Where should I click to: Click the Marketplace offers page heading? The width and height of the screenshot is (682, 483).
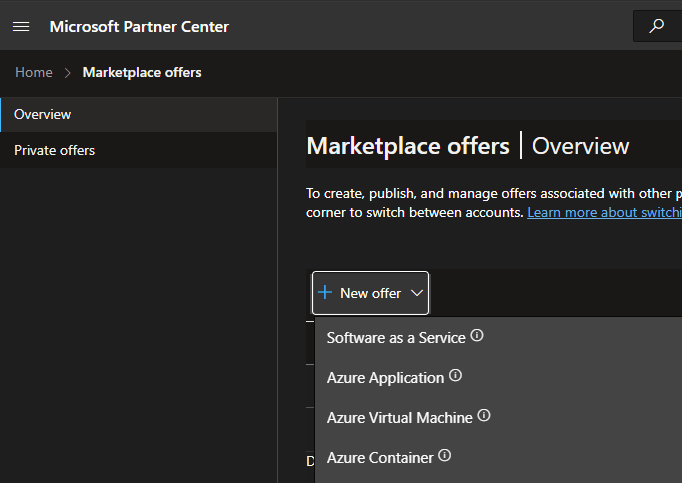tap(408, 146)
